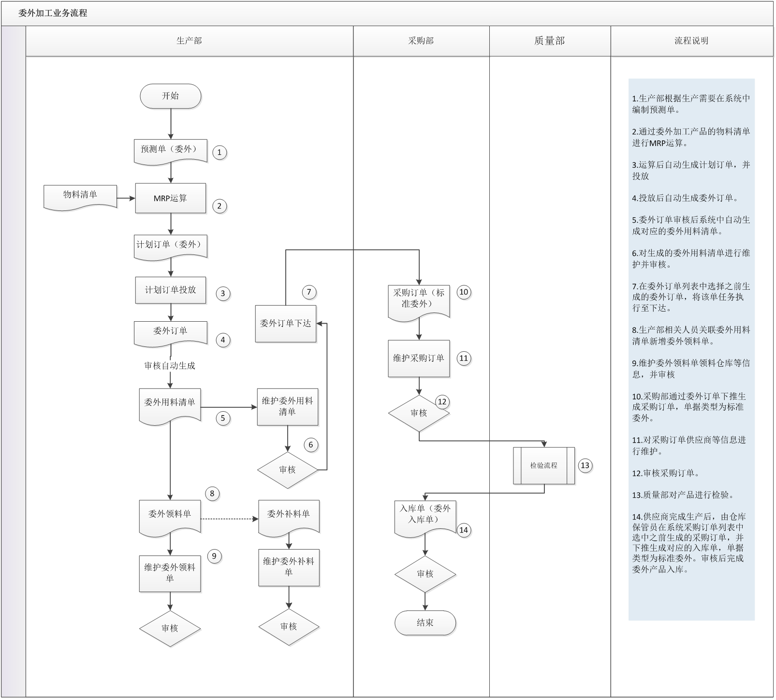Select circle 13 next to 检验流程

[x=585, y=465]
